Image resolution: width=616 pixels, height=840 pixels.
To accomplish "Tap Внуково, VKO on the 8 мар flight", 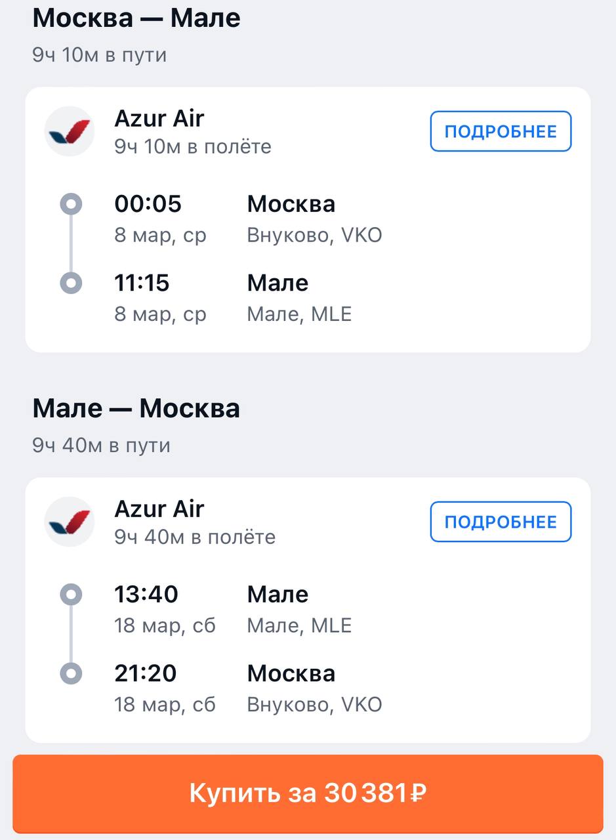I will pos(314,235).
